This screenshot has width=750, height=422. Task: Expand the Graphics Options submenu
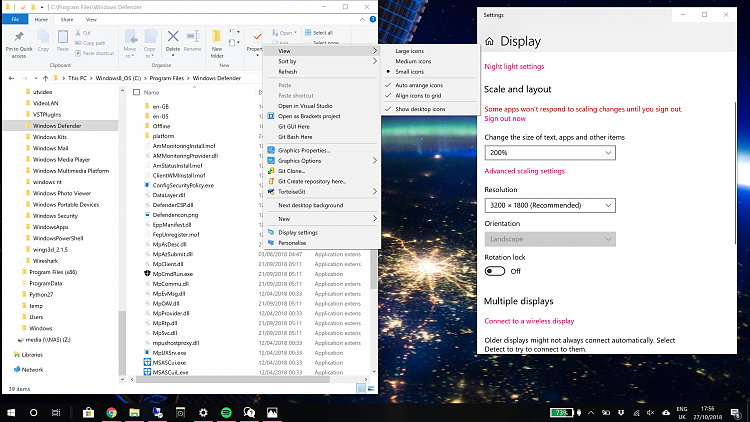(x=322, y=161)
